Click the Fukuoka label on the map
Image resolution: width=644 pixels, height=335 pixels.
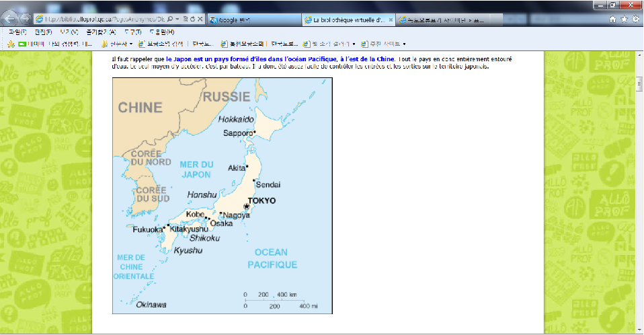147,229
